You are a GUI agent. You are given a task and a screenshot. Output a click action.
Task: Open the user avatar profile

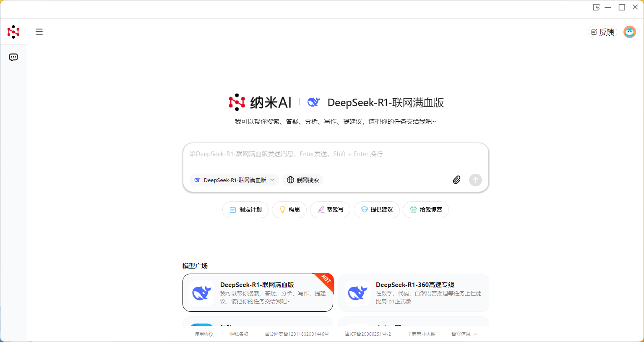629,32
